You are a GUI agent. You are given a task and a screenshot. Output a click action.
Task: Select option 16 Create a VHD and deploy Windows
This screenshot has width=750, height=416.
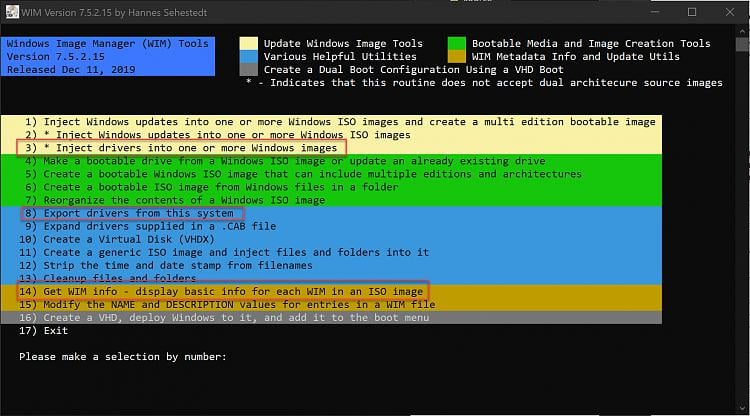tap(224, 317)
